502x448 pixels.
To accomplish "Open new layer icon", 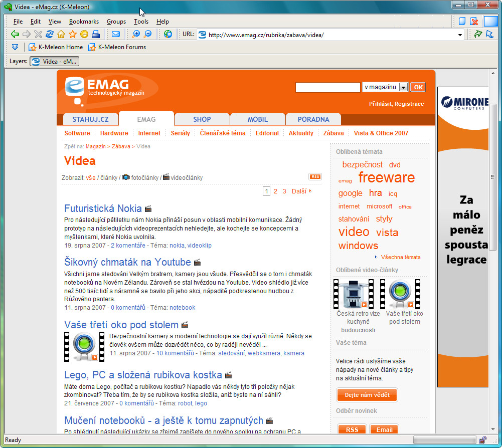I will [x=462, y=22].
